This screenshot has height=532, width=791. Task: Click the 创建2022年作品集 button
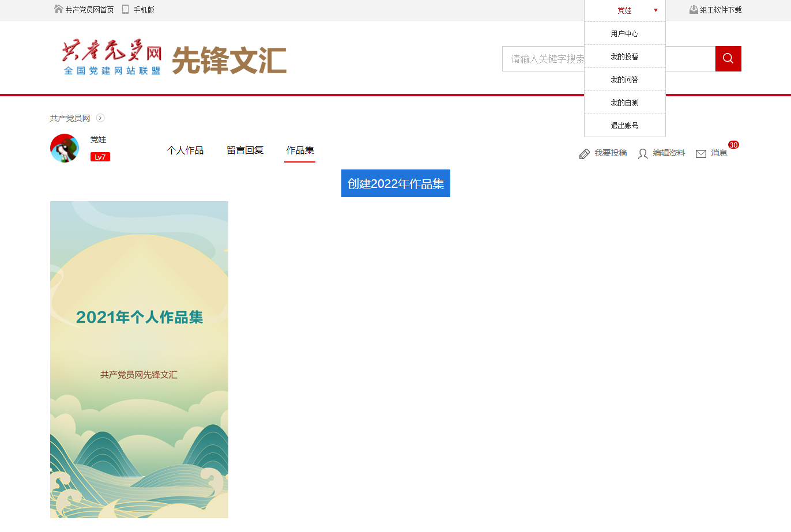(395, 183)
